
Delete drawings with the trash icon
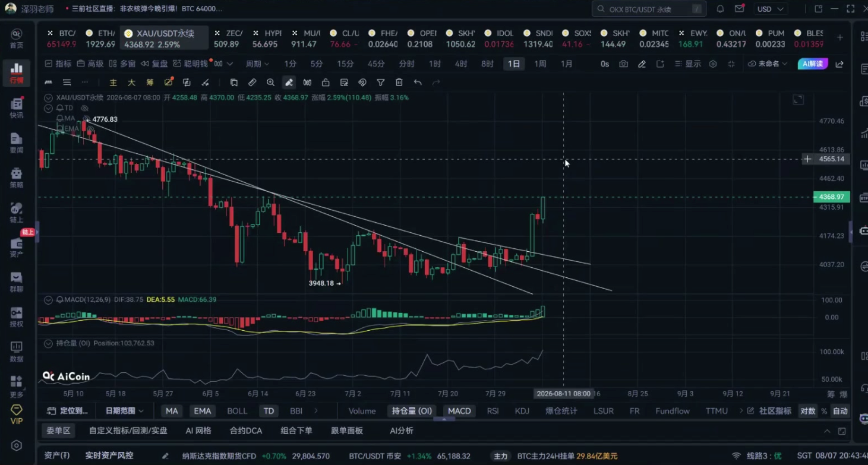(399, 83)
